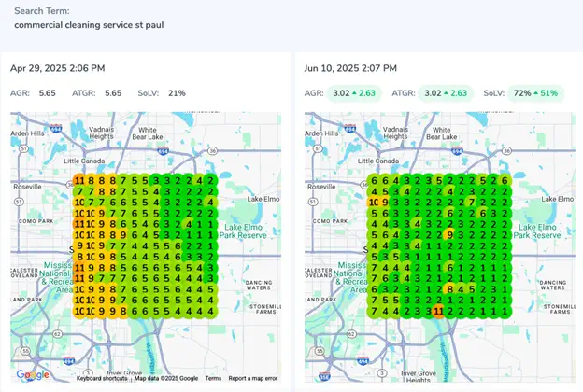Select the yellow 10 rank marker on June map
583x392 pixels.
click(374, 203)
